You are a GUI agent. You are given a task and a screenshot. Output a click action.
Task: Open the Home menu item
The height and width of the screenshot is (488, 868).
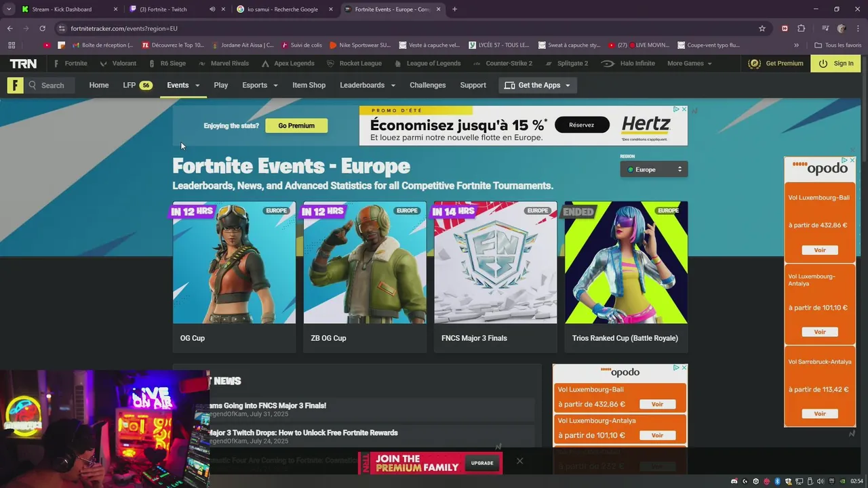point(98,85)
